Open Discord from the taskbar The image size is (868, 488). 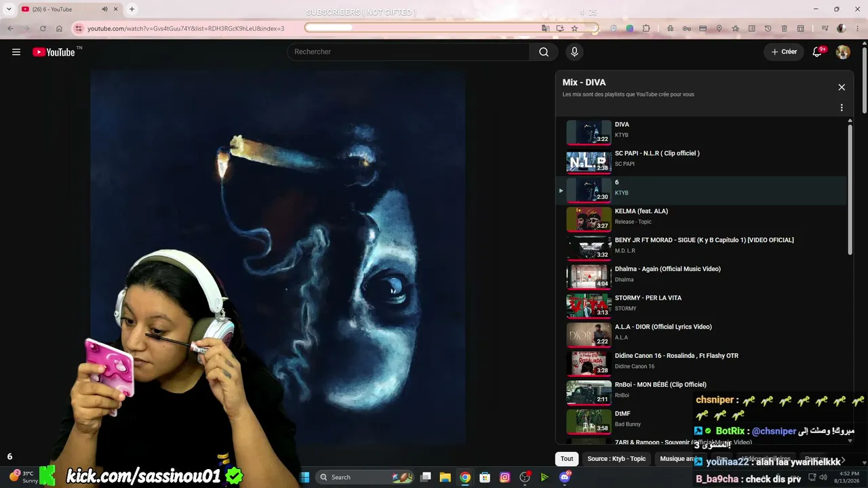click(565, 477)
